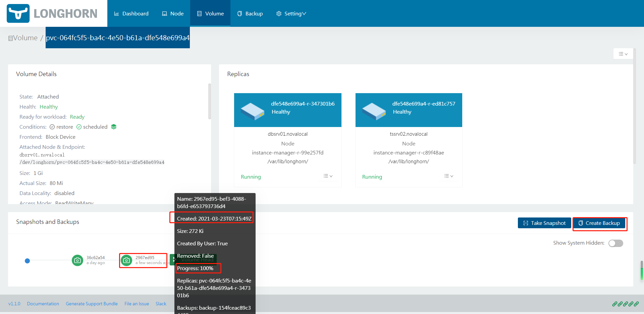
Task: Expand actions menu for replica on dbsrv01
Action: coord(328,176)
